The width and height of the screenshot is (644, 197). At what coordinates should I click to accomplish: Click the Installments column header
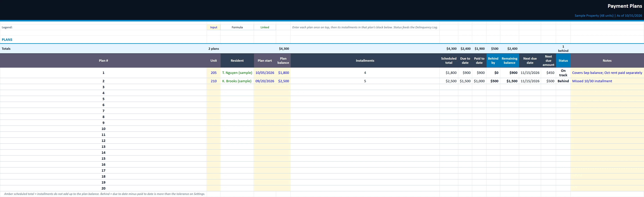click(x=365, y=61)
